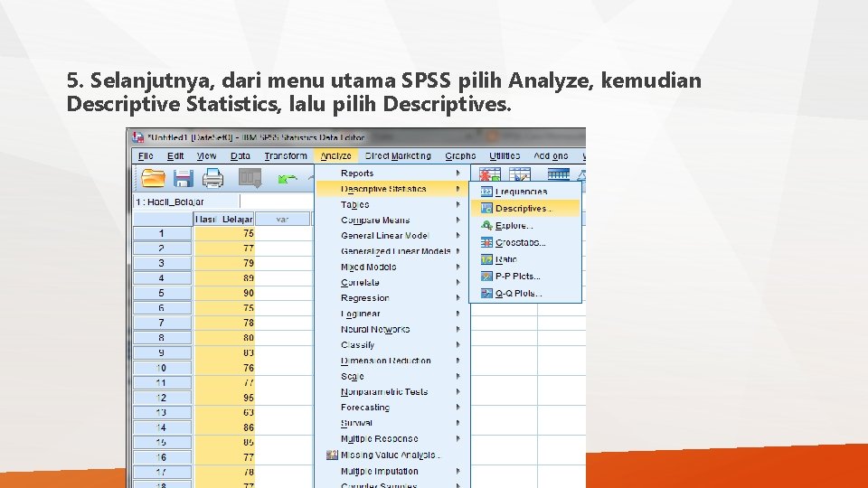Expand the Multiple Imputation submenu
868x488 pixels.
click(x=392, y=472)
